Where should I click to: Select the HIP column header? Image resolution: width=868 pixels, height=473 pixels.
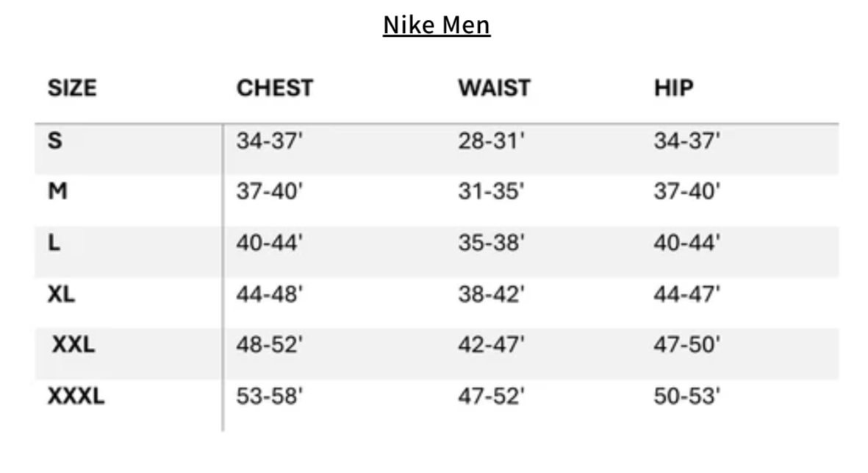tap(673, 88)
